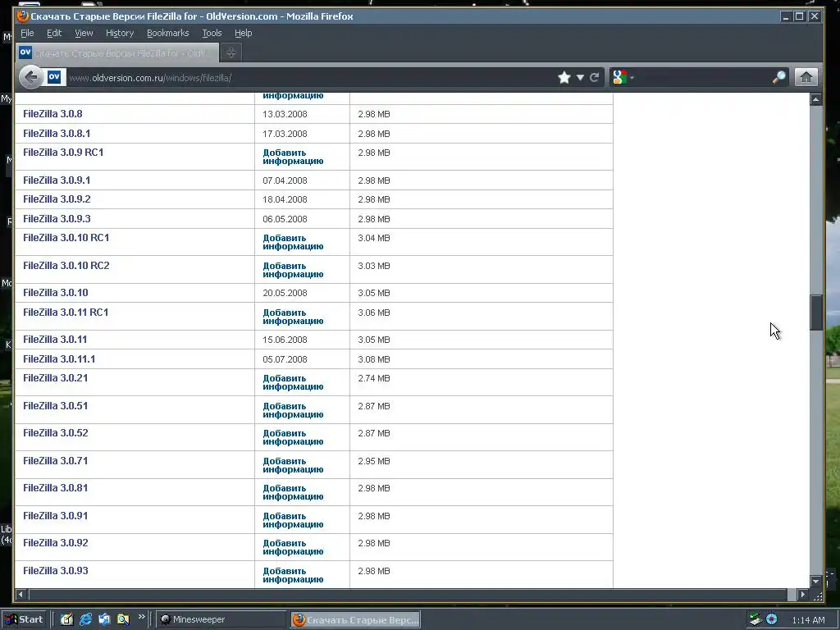Open the FileZilla 3.0.81 link

tap(55, 487)
